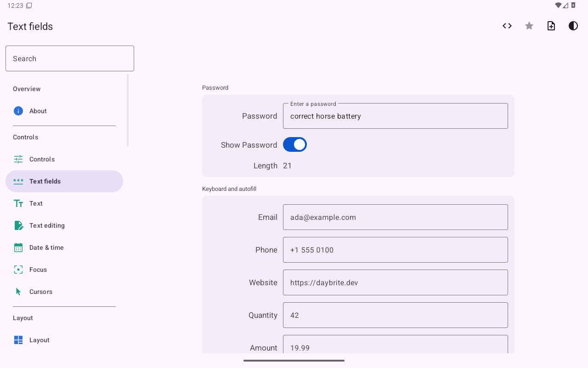Mark page as favorite with star icon

pyautogui.click(x=529, y=26)
